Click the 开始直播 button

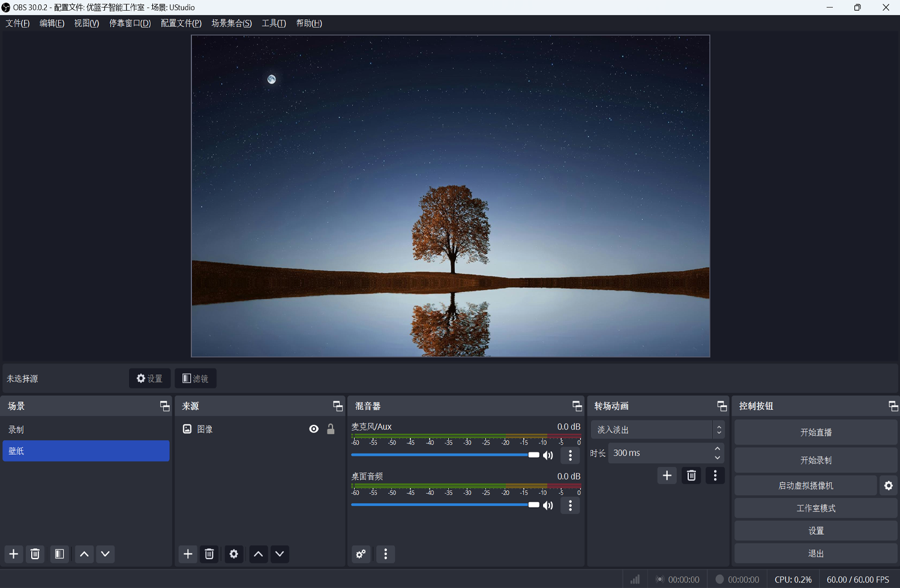coord(815,432)
